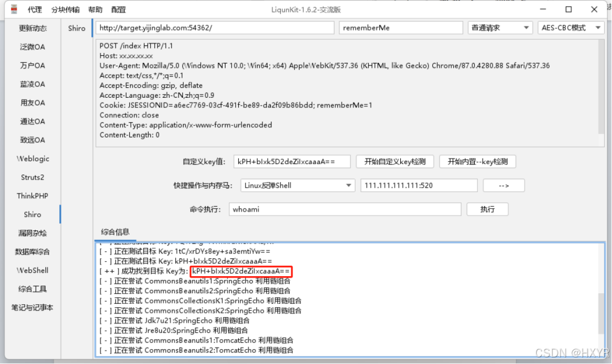Select 综合工具 in the sidebar
The image size is (612, 364).
tap(33, 289)
